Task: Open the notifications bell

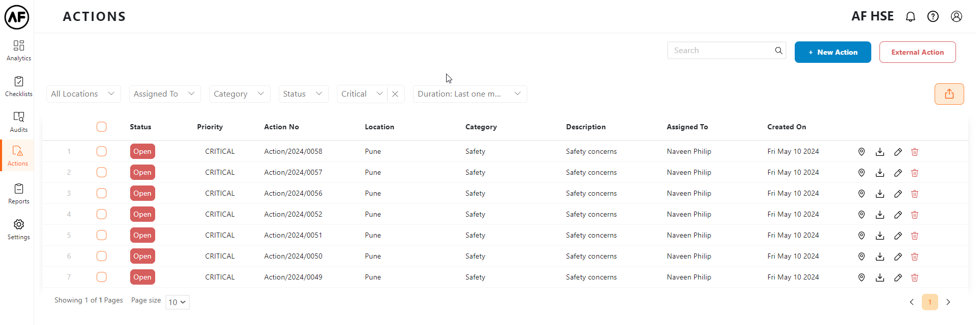Action: 910,17
